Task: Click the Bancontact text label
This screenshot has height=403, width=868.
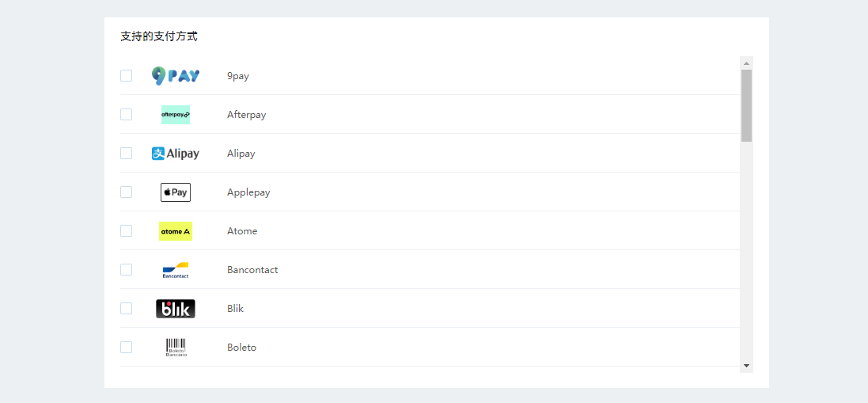Action: pos(252,270)
